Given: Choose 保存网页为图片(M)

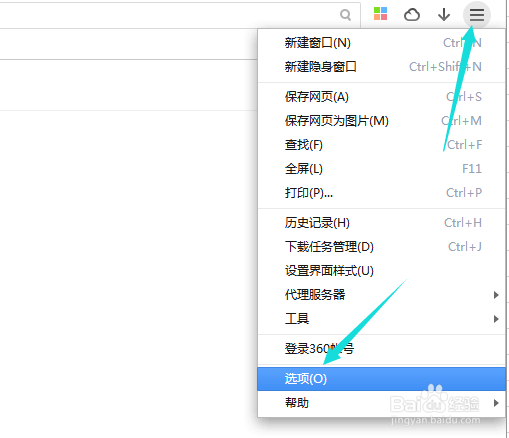Looking at the screenshot, I should (x=382, y=121).
